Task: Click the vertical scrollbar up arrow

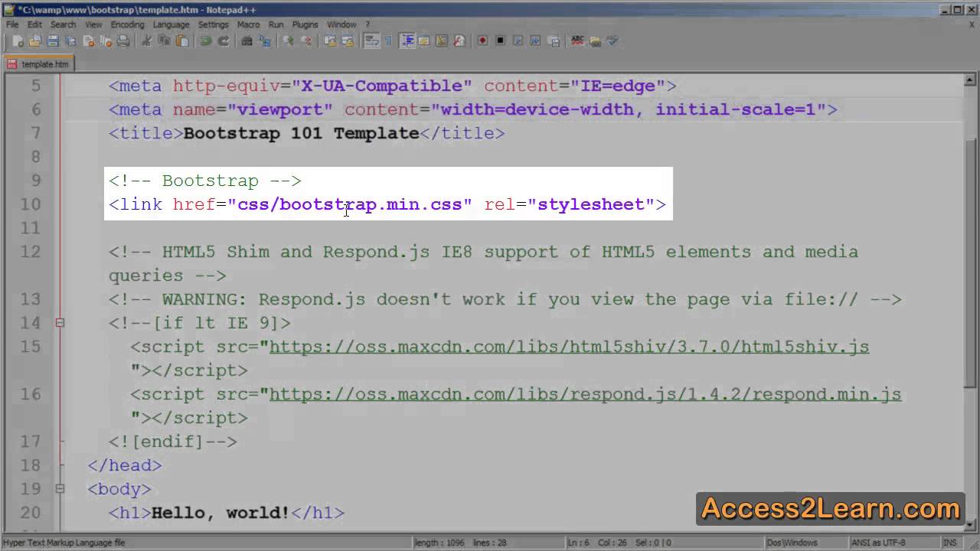Action: tap(971, 80)
